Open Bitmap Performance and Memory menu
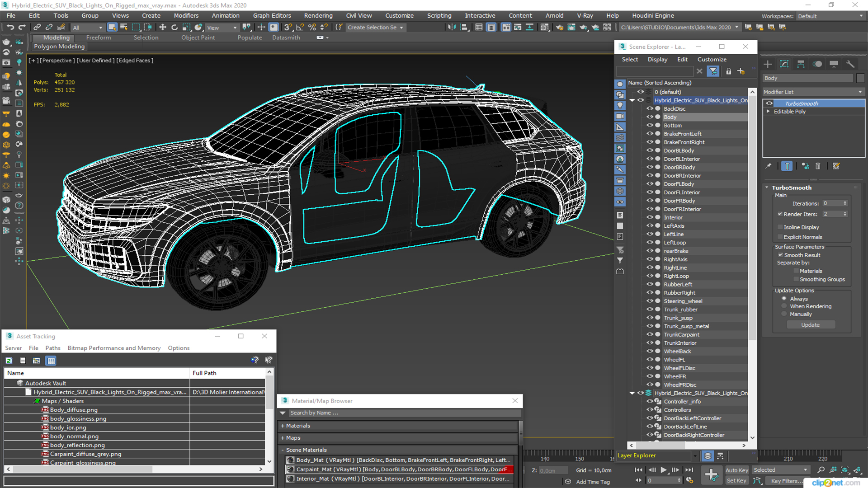868x488 pixels. coord(114,348)
